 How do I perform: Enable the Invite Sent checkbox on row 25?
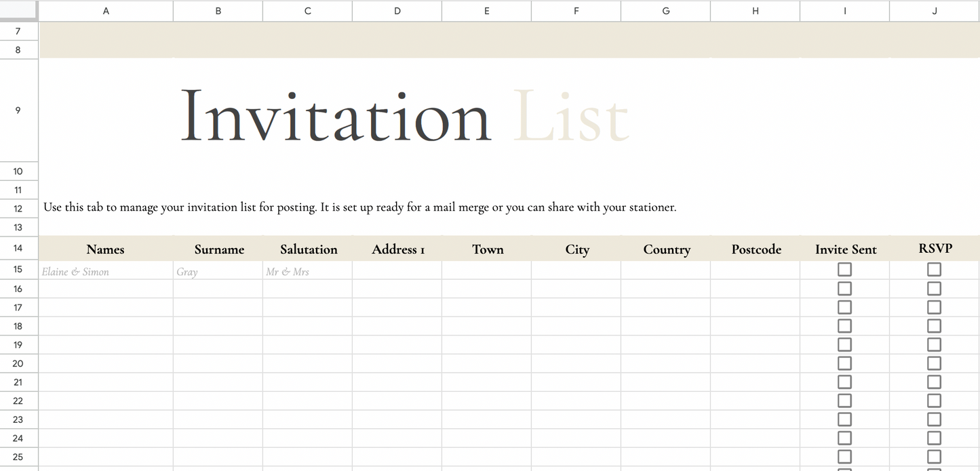(x=844, y=456)
